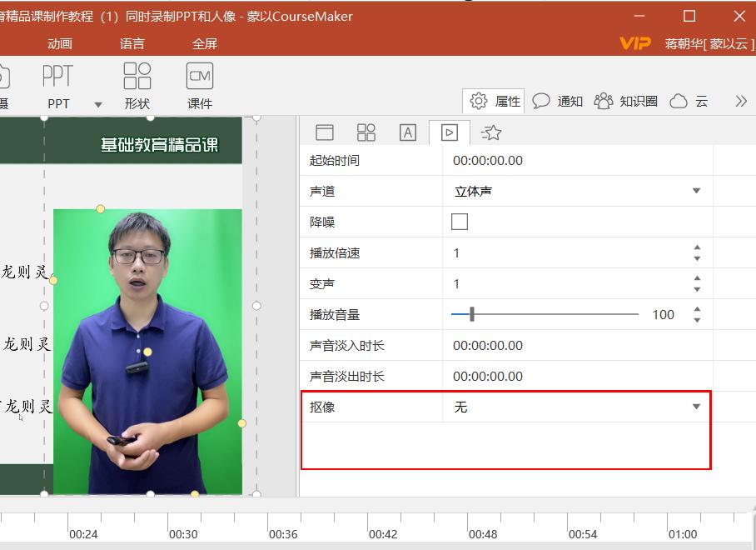Open the star effects tab icon

coord(491,132)
